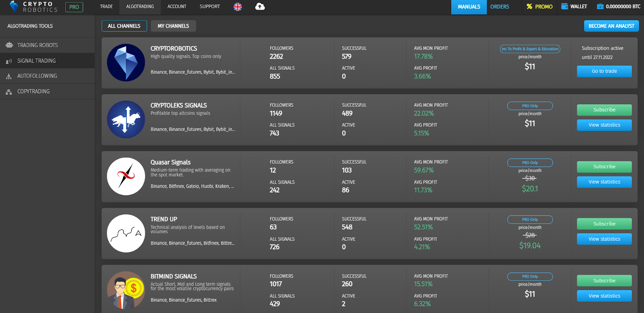Click the $20.1 discounted price
This screenshot has width=644, height=313.
point(530,189)
